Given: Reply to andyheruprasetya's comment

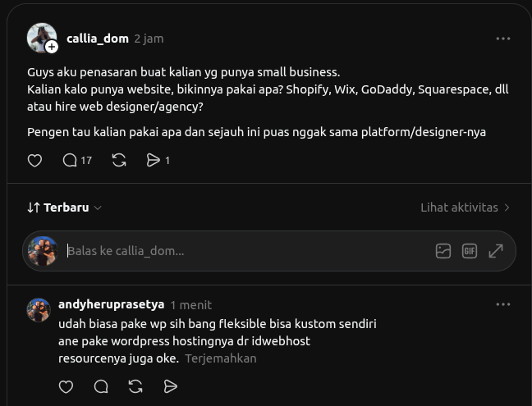Looking at the screenshot, I should pos(101,386).
